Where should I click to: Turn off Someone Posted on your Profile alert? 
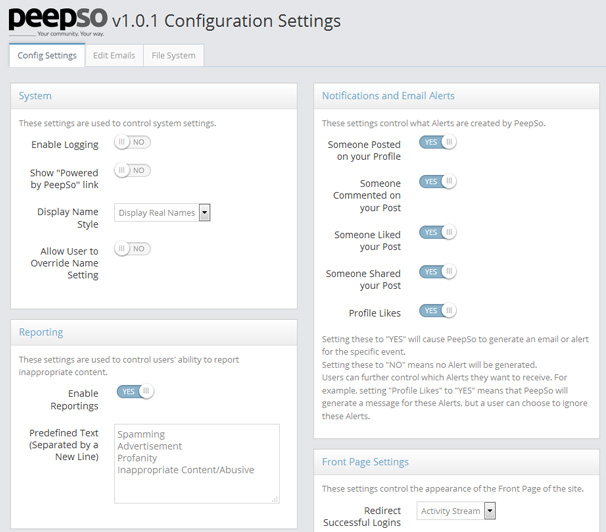437,142
